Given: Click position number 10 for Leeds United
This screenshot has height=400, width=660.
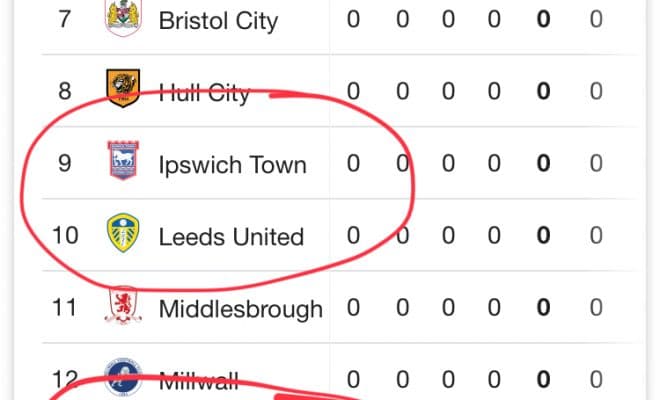Looking at the screenshot, I should coord(65,235).
